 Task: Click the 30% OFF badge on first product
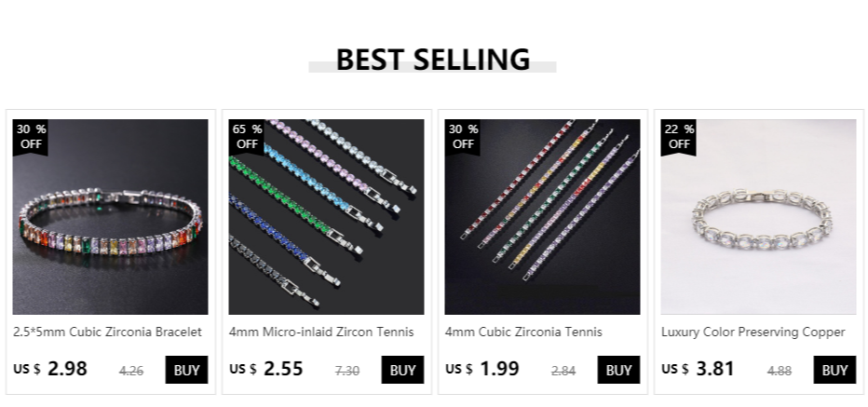tap(31, 137)
